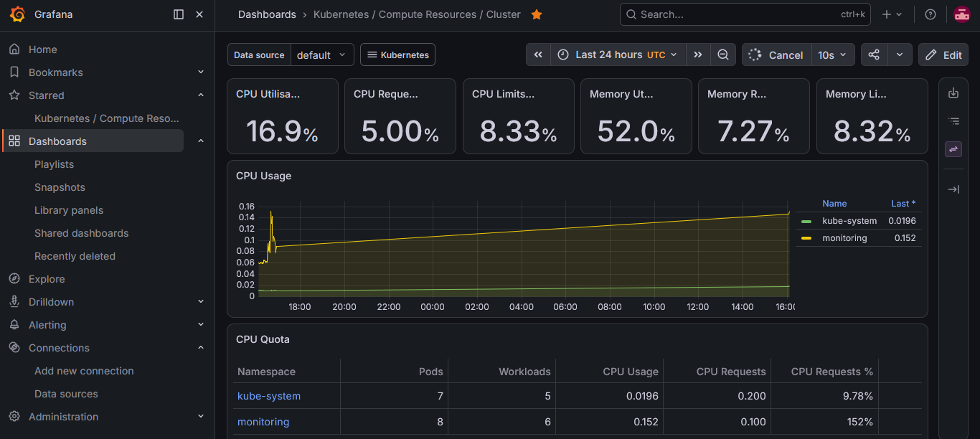The height and width of the screenshot is (439, 980).
Task: Open the Memory Utilisation 52.0% panel
Action: [636, 116]
